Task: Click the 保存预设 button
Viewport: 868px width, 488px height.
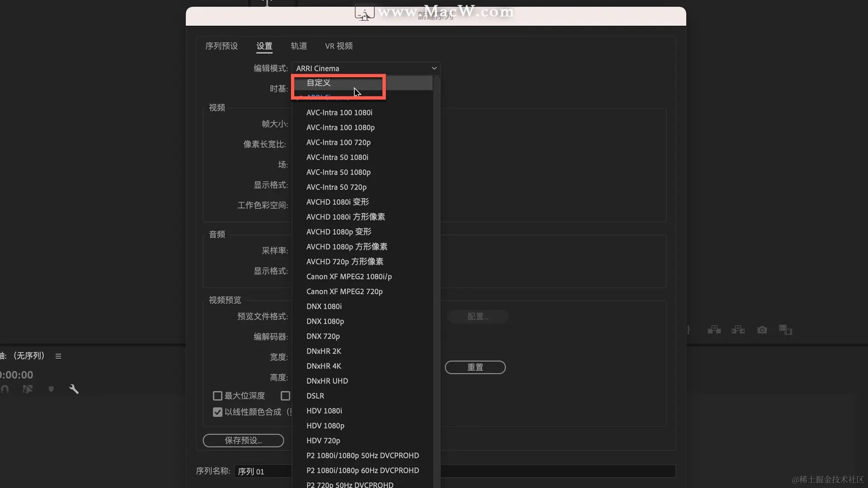Action: (243, 441)
